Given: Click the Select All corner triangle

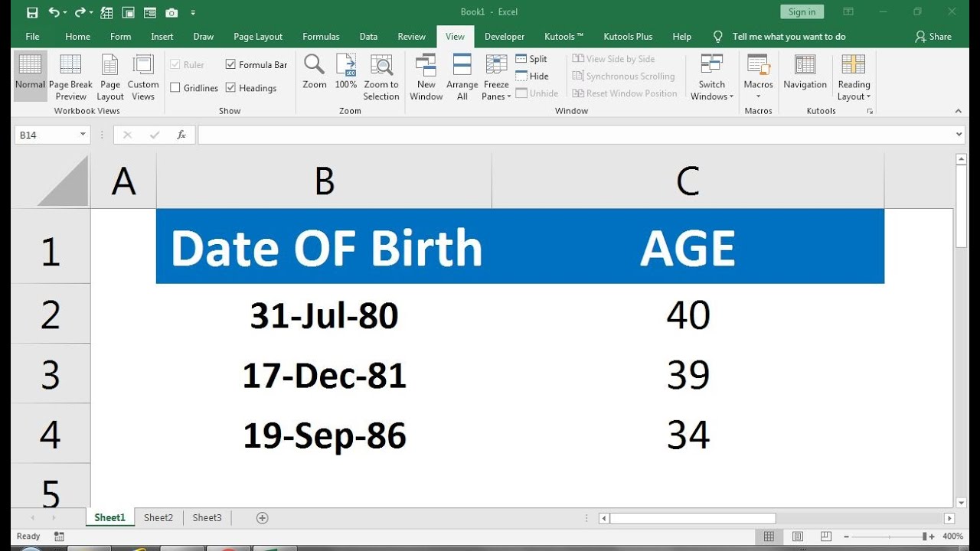Looking at the screenshot, I should [x=63, y=181].
